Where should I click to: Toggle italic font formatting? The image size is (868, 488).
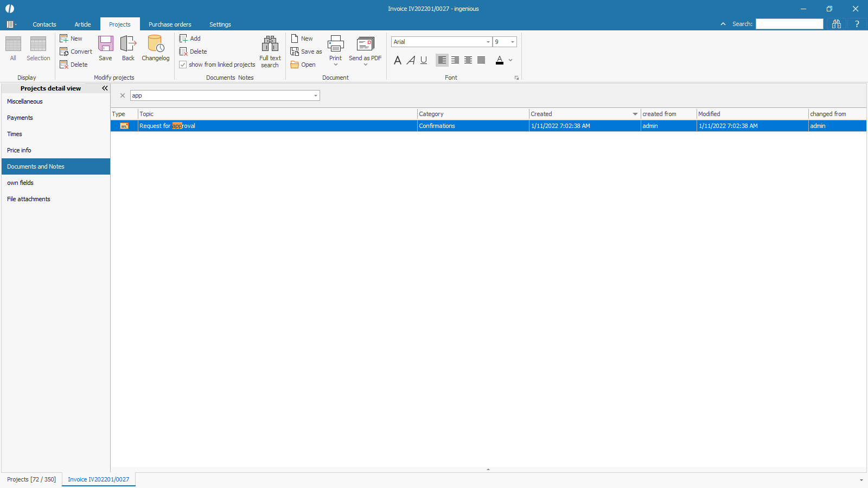click(411, 60)
